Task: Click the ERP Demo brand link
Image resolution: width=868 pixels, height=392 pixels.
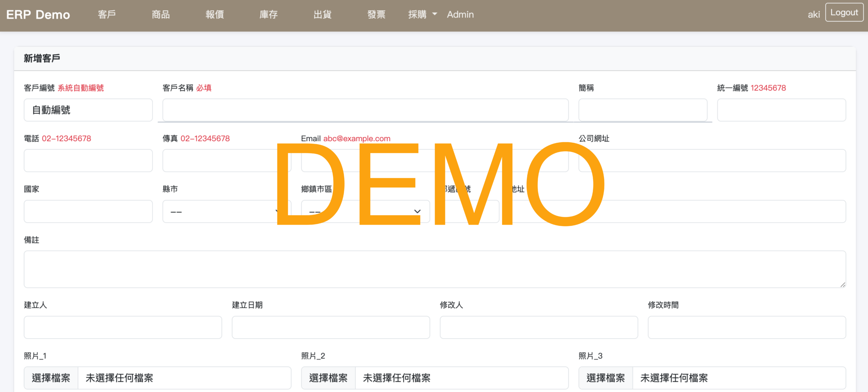Action: (38, 15)
